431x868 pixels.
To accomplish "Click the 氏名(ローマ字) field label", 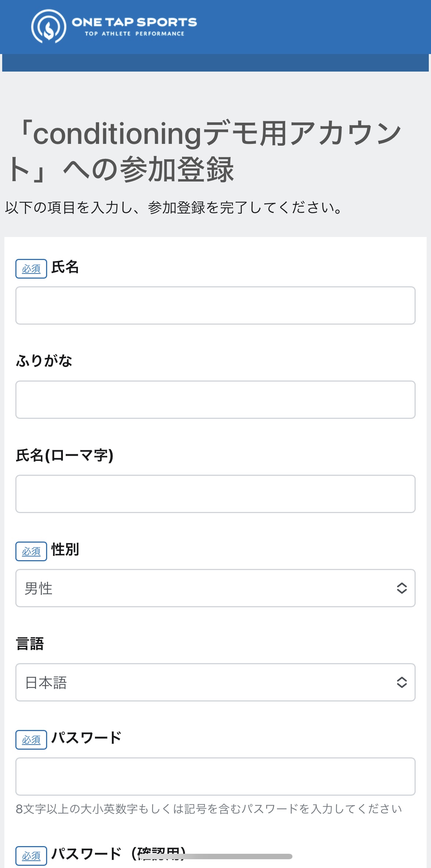I will (x=65, y=455).
